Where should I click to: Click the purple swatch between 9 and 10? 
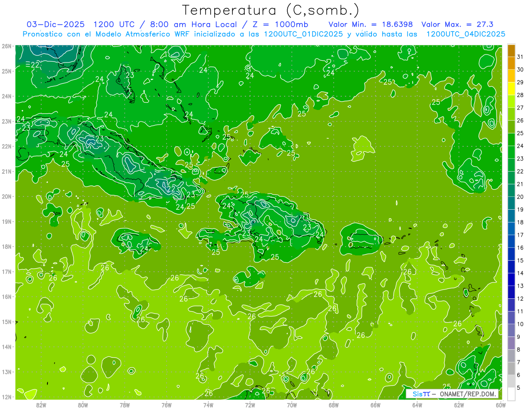click(511, 330)
